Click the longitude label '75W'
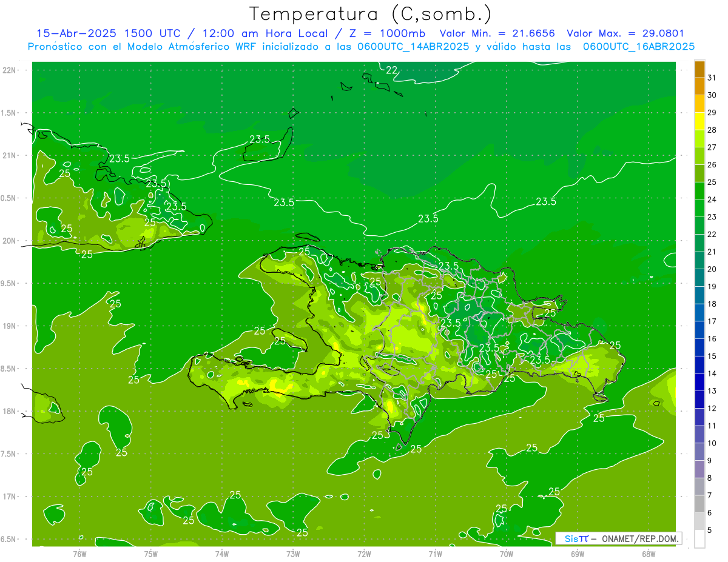The height and width of the screenshot is (562, 728). point(151,554)
